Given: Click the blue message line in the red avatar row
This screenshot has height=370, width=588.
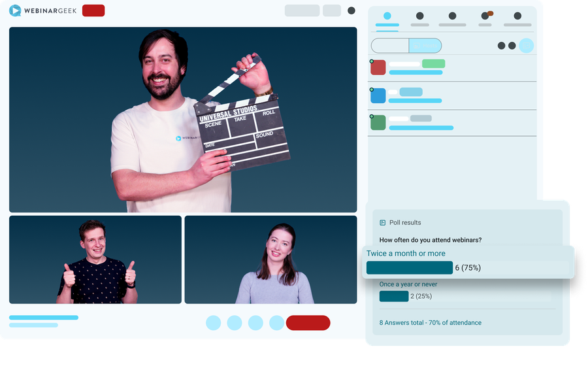Looking at the screenshot, I should point(416,73).
